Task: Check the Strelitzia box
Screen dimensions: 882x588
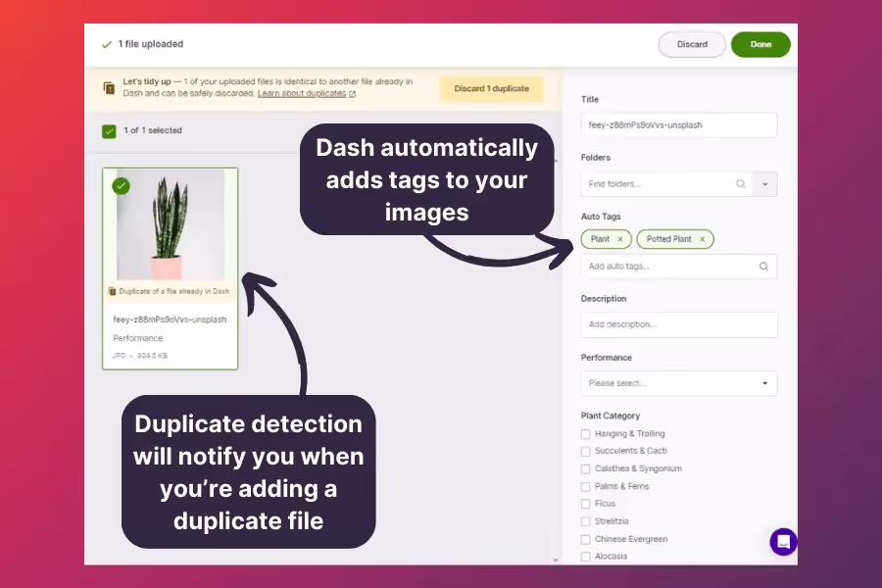Action: 586,521
